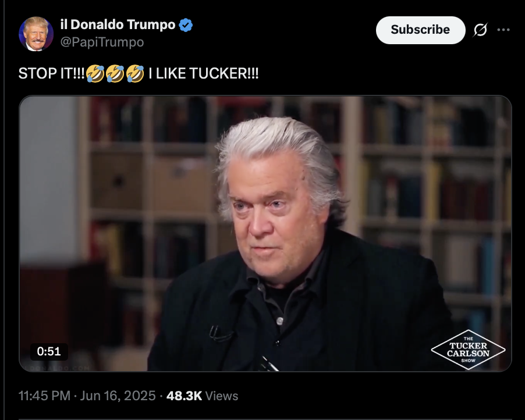The image size is (525, 420).
Task: Click the middle laughing emoji in post
Action: pos(115,74)
